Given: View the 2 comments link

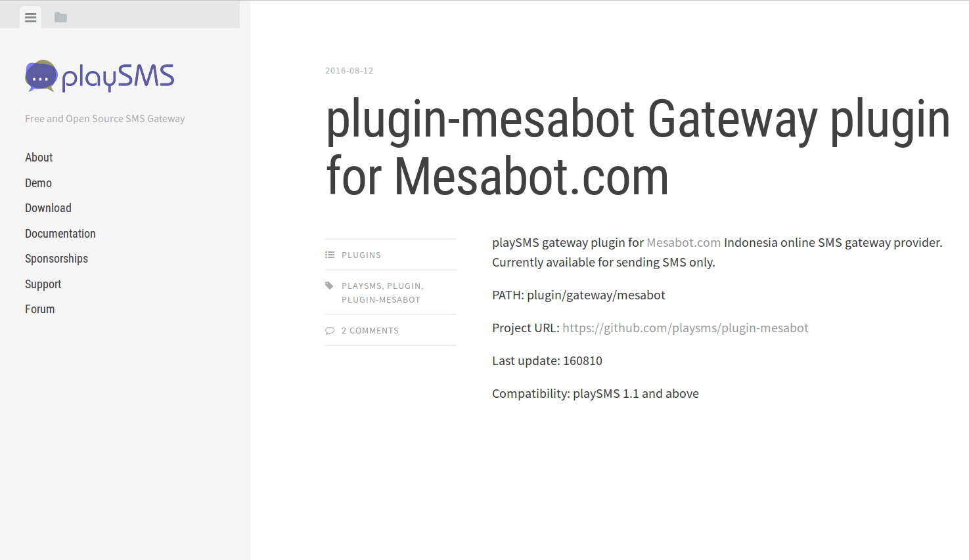Looking at the screenshot, I should [370, 331].
